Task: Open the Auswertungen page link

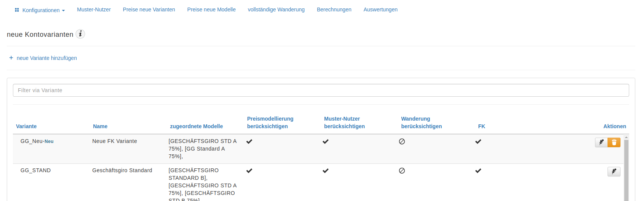Action: pyautogui.click(x=380, y=9)
